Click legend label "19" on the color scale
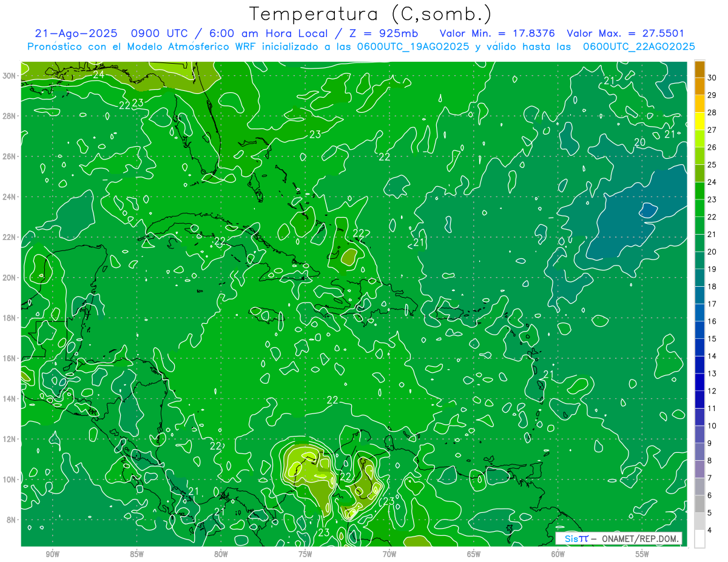Screen dimensions: 728x562 tap(712, 269)
